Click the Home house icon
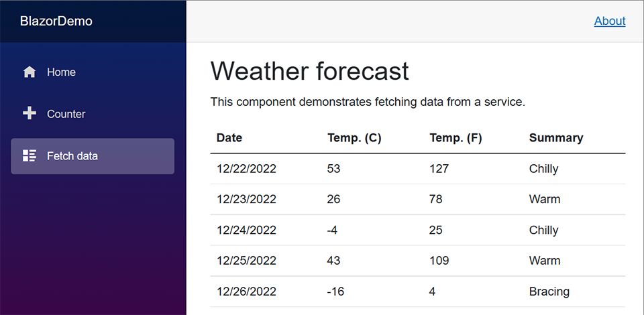The width and height of the screenshot is (644, 315). 30,72
